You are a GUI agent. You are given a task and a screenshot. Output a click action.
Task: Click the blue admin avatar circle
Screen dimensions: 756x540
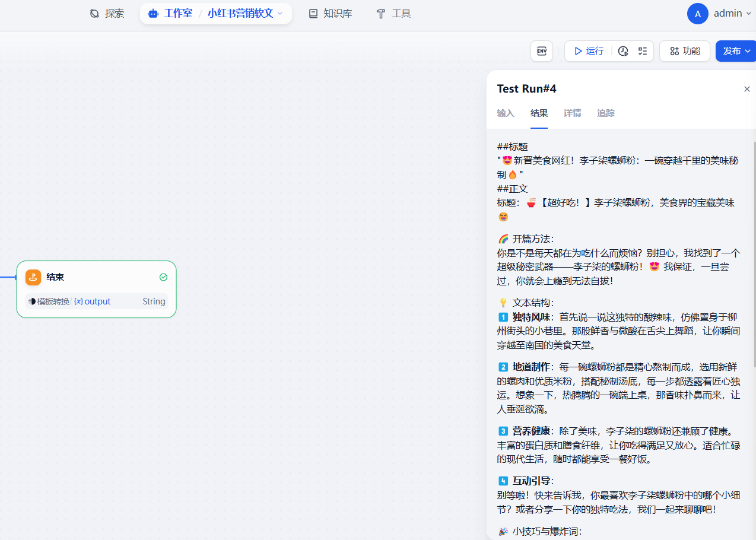tap(697, 14)
